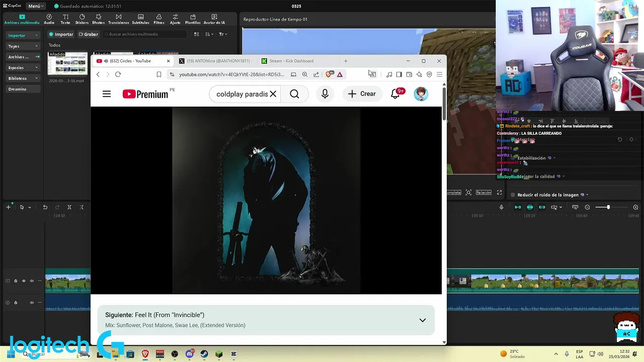Open the Efectos panel
Screen dimensions: 644x362
(98, 19)
